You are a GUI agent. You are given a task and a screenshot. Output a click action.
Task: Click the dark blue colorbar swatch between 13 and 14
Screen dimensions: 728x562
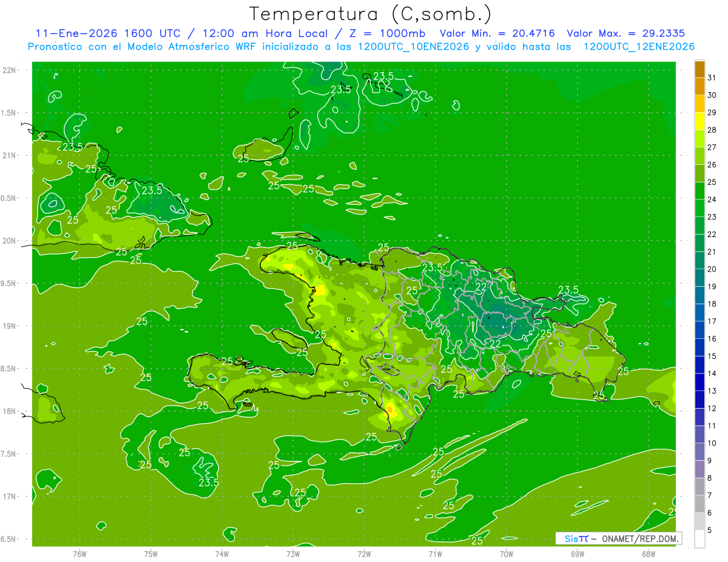(x=699, y=383)
